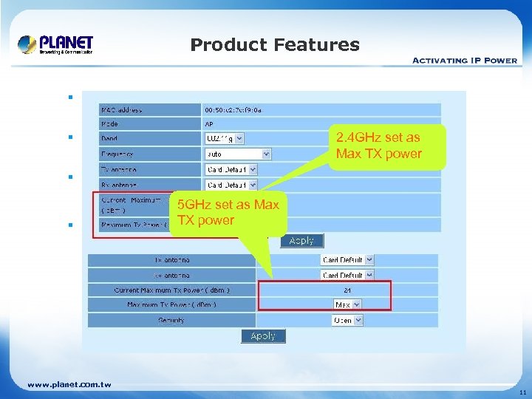Open Maximum Tx Power Max dropdown
This screenshot has height=399, width=532.
click(x=347, y=304)
